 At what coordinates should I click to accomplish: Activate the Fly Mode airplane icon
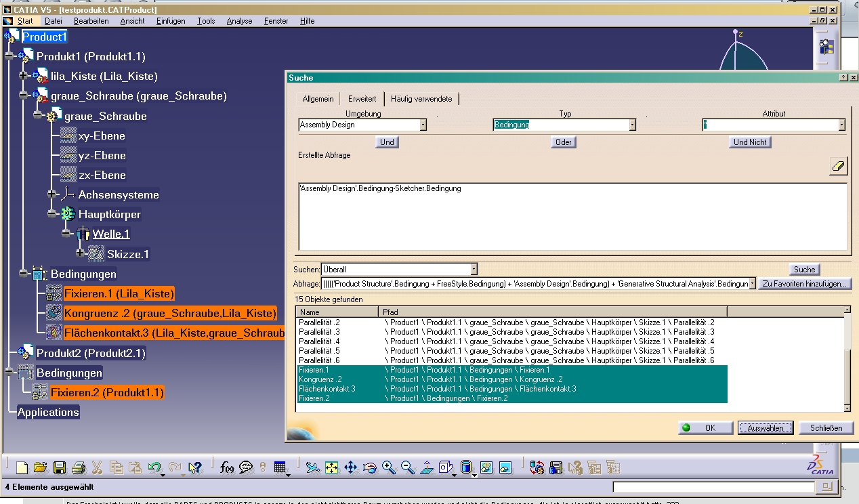point(312,467)
